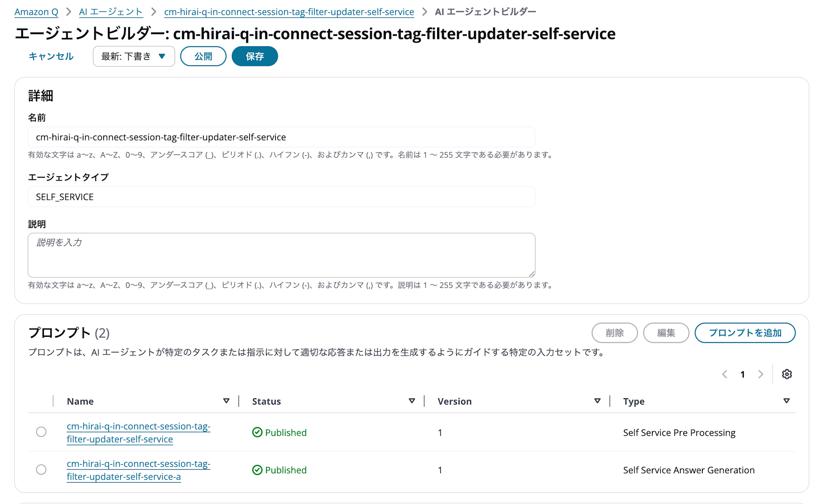Go to next prompts page arrow

click(761, 374)
